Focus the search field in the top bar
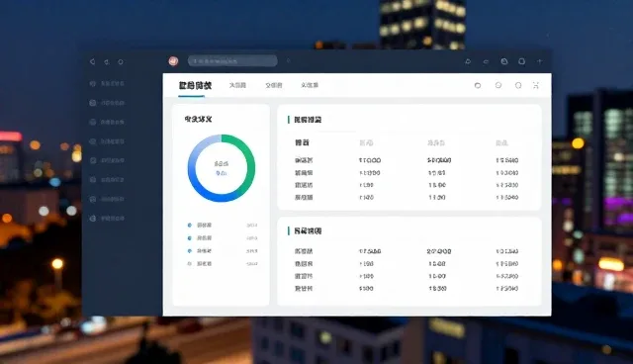Viewport: 633px width, 364px height. 232,61
